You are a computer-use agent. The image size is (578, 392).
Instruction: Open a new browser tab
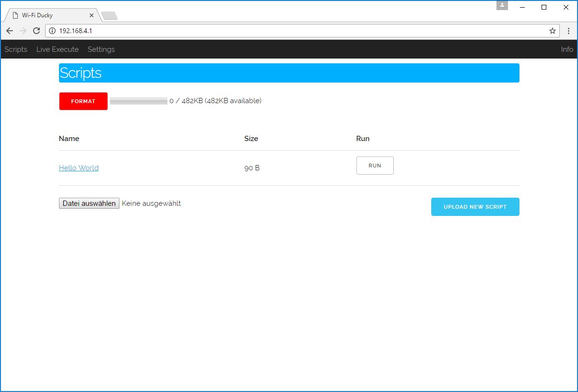(x=109, y=16)
